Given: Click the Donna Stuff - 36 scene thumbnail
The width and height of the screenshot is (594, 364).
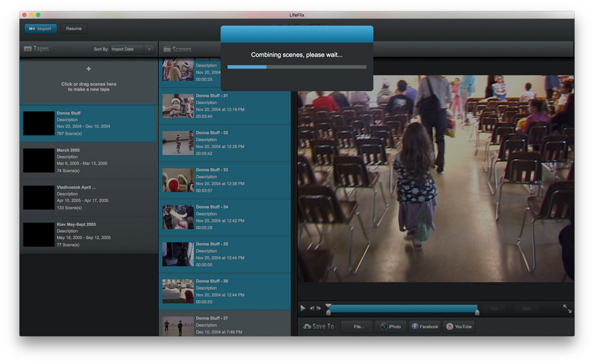Looking at the screenshot, I should [178, 291].
